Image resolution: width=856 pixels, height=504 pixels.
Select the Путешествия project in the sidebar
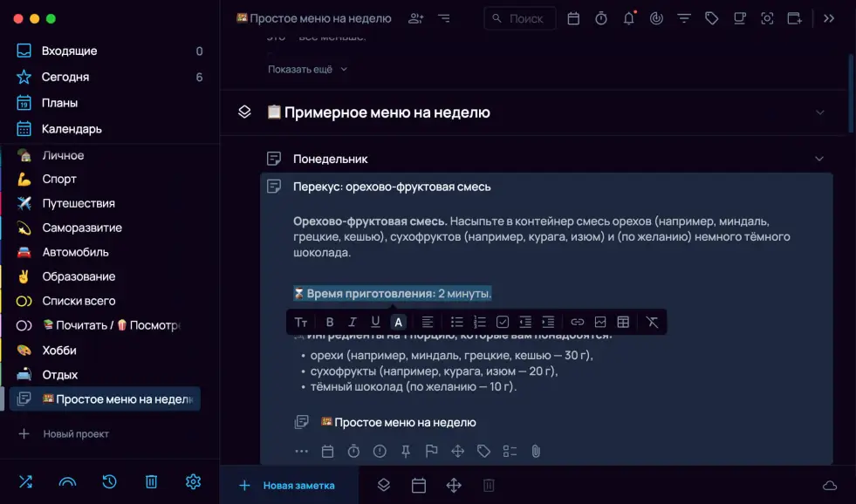(79, 203)
